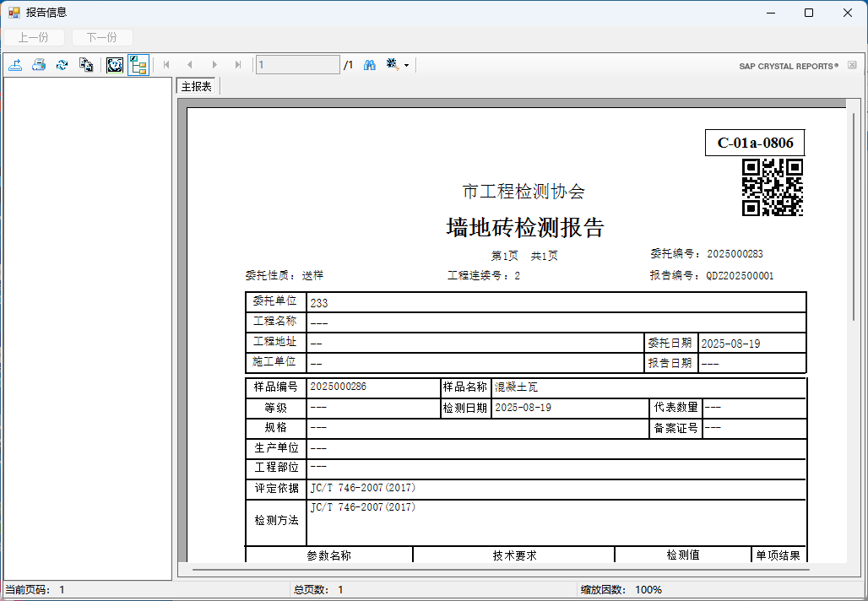Click the binoculars Find Text icon

(x=370, y=65)
